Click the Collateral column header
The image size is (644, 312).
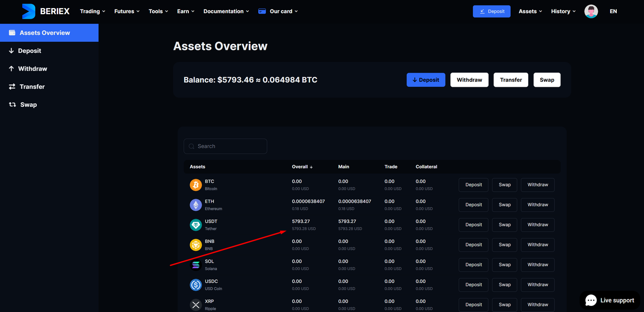(426, 167)
